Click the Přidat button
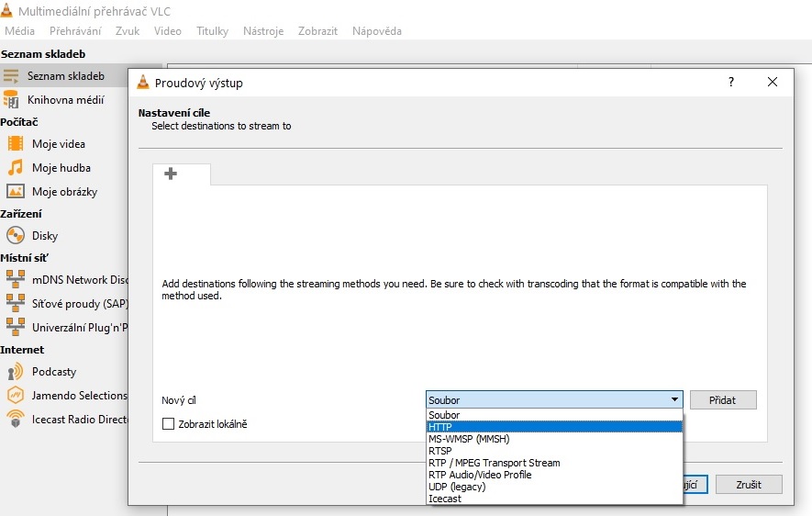Screen dimensions: 812x516 [x=723, y=400]
